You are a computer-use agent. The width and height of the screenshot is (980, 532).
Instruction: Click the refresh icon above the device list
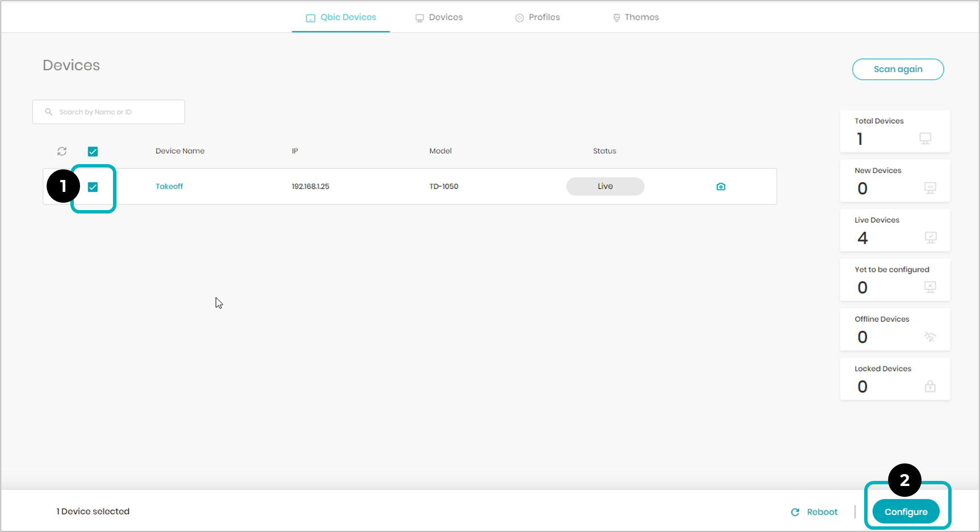[62, 151]
